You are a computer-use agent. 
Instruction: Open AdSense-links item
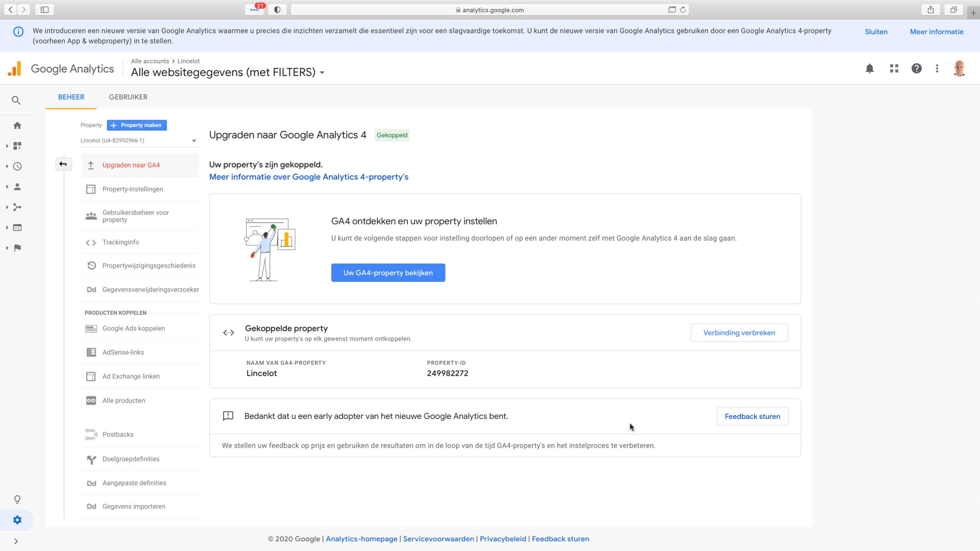[140, 352]
